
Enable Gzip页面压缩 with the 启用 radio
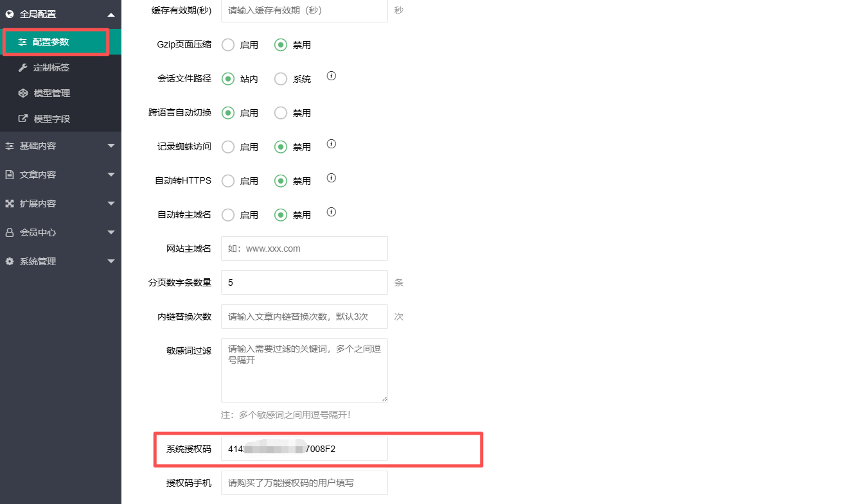[228, 45]
